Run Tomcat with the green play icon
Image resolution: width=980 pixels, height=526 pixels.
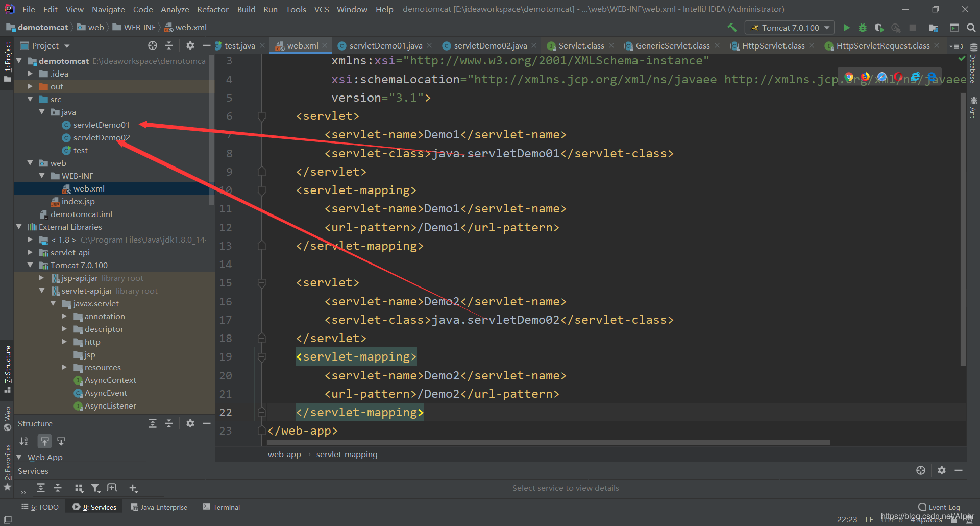846,28
